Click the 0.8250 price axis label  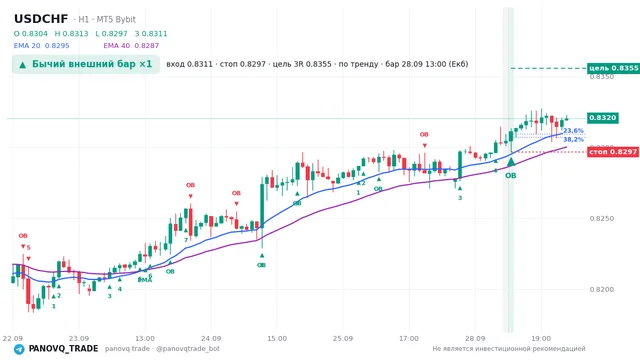click(602, 218)
